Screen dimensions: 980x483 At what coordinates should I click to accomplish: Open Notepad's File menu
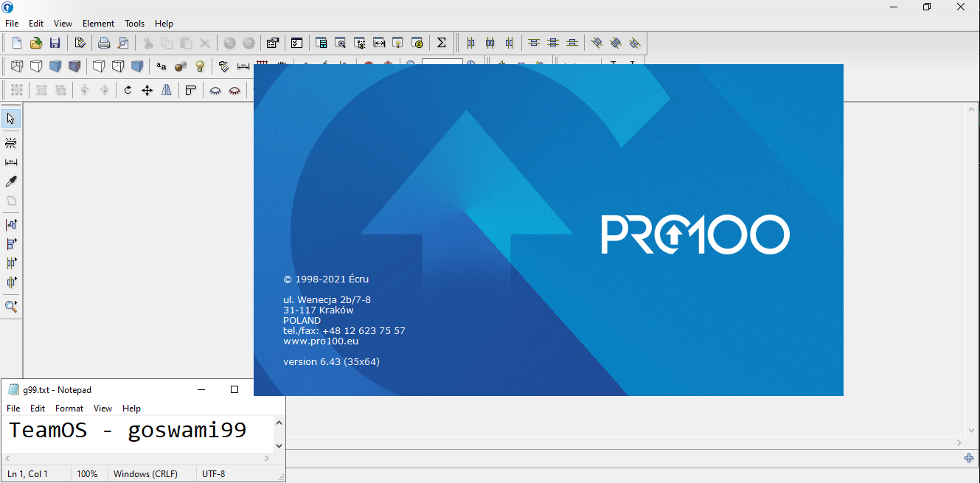click(13, 408)
